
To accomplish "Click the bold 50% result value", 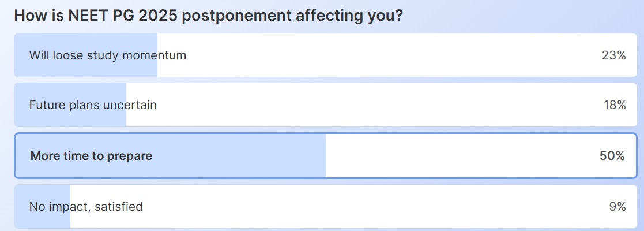I will pyautogui.click(x=612, y=156).
